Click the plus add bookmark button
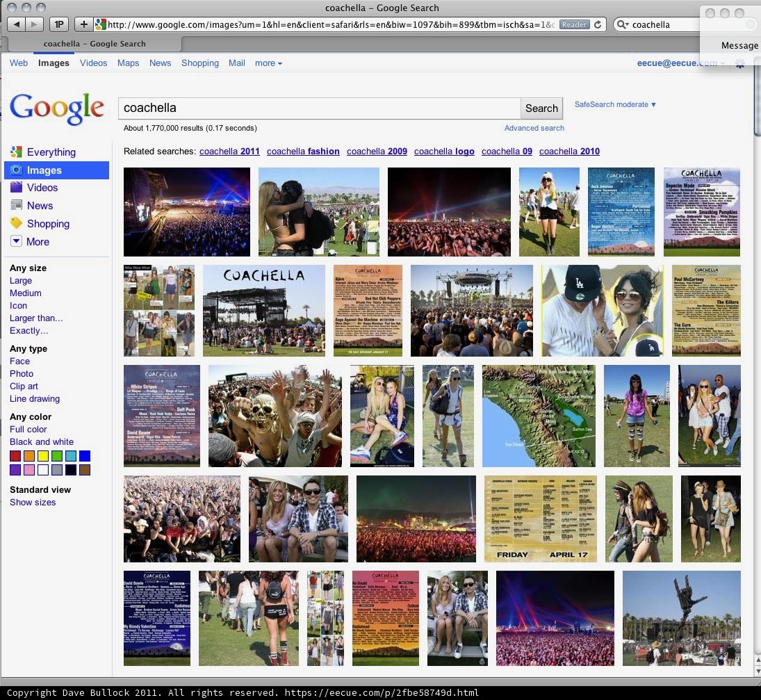The width and height of the screenshot is (761, 700). coord(83,24)
